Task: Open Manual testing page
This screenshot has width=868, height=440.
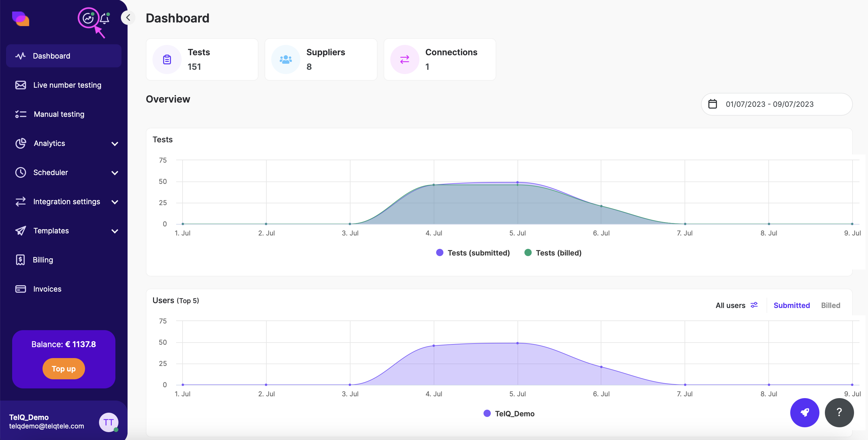Action: (x=64, y=114)
